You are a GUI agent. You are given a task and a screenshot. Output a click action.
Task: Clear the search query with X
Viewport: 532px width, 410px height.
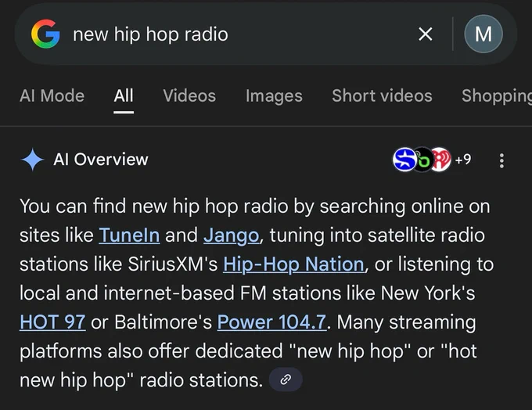coord(425,34)
